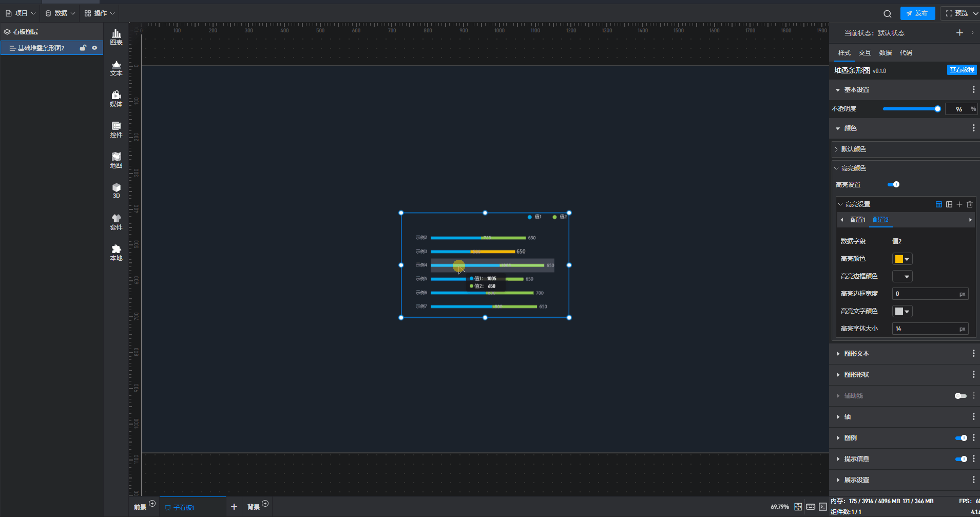This screenshot has width=980, height=517.
Task: Switch to the 交互 tab
Action: click(x=865, y=53)
